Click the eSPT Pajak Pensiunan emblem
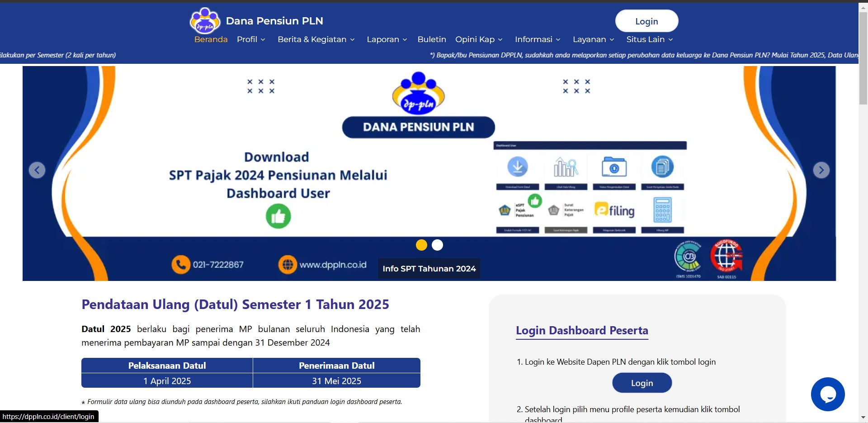 tap(505, 210)
